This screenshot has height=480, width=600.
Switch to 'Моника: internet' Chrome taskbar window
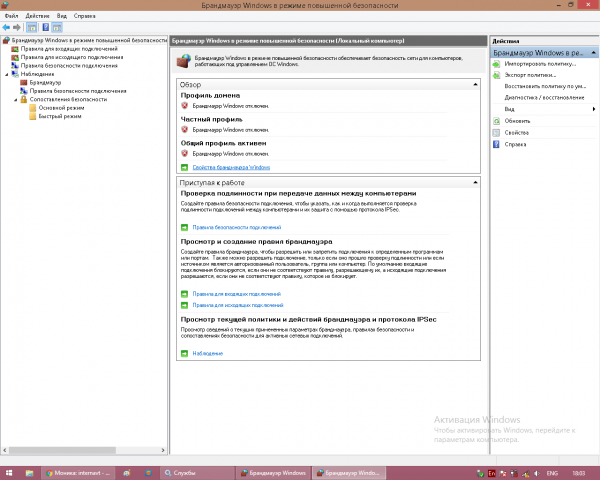[78, 473]
